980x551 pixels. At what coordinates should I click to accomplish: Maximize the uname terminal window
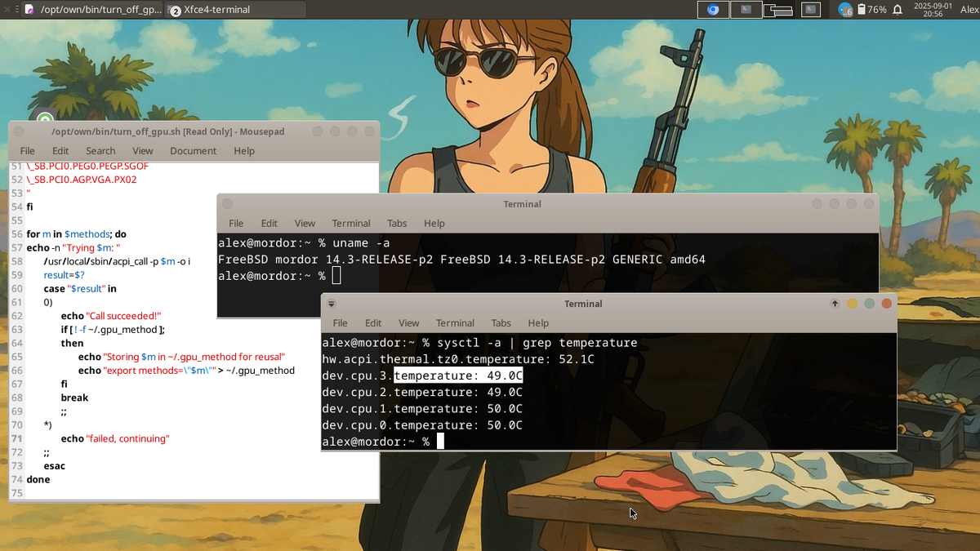(852, 204)
